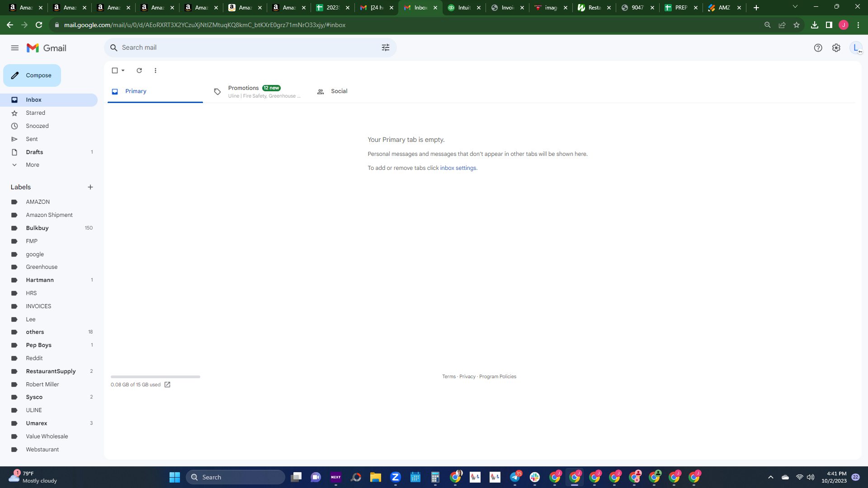The height and width of the screenshot is (488, 868).
Task: Open the AMAZON label
Action: (x=49, y=202)
